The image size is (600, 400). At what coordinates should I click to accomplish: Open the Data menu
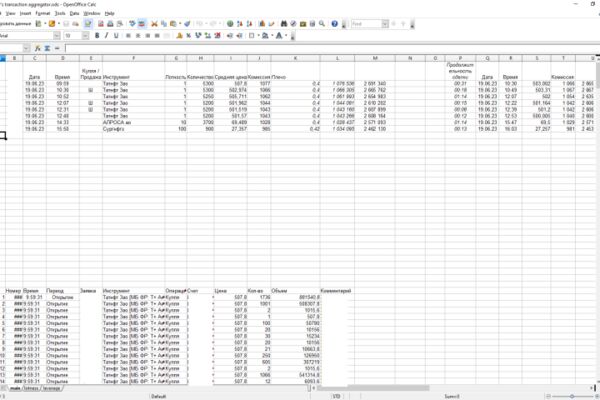tap(74, 13)
